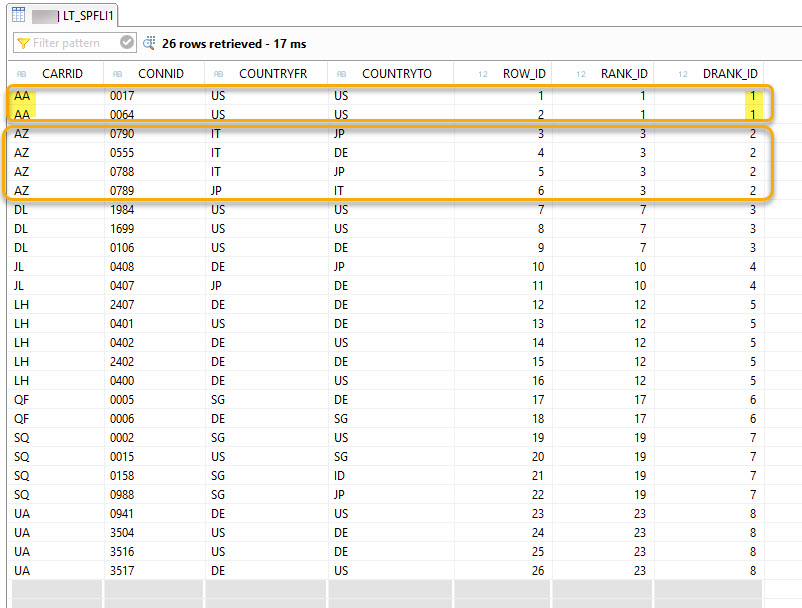Click the text type icon beside CONNID
Screen dimensions: 802x608
point(117,74)
